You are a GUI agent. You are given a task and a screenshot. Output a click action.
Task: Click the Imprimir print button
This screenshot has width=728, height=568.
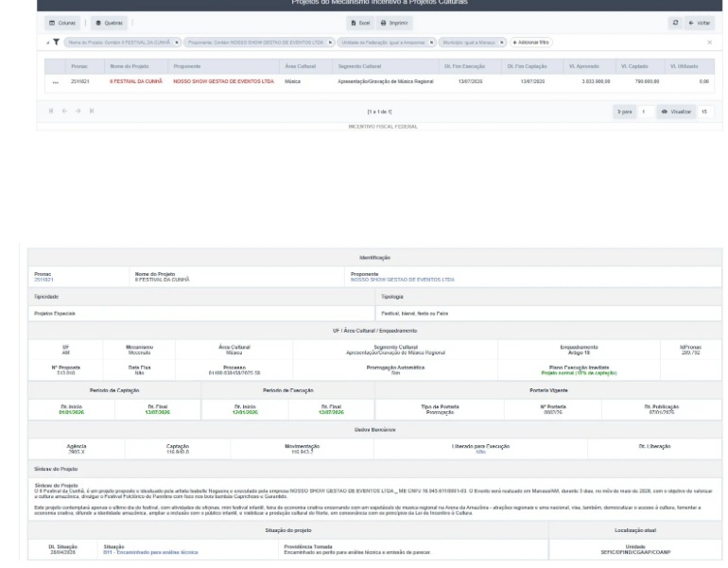(x=396, y=23)
